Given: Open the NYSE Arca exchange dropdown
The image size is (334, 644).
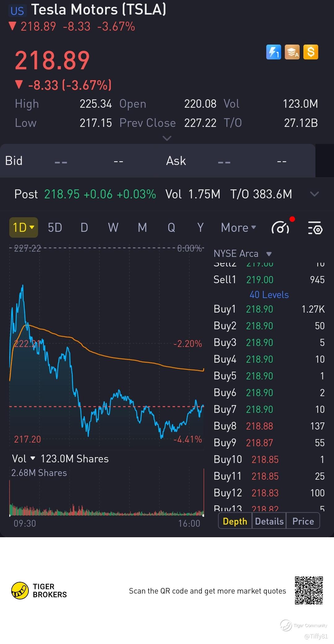Looking at the screenshot, I should click(242, 254).
